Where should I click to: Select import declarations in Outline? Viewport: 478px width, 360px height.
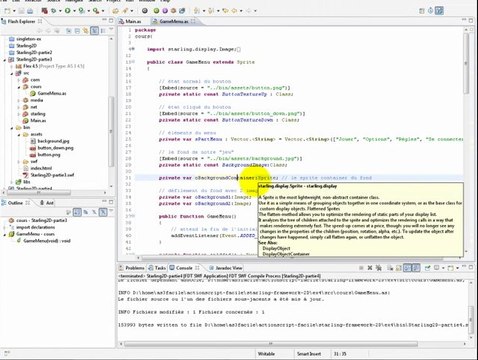tap(32, 227)
